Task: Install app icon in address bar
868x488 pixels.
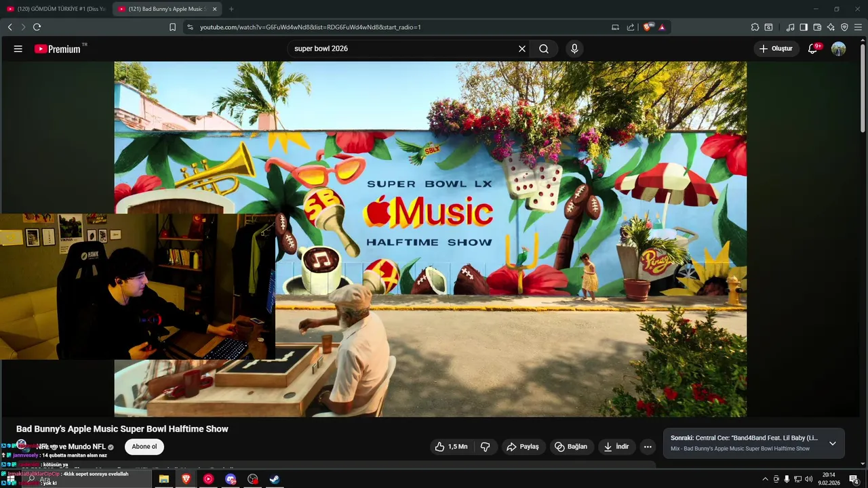Action: pyautogui.click(x=615, y=27)
